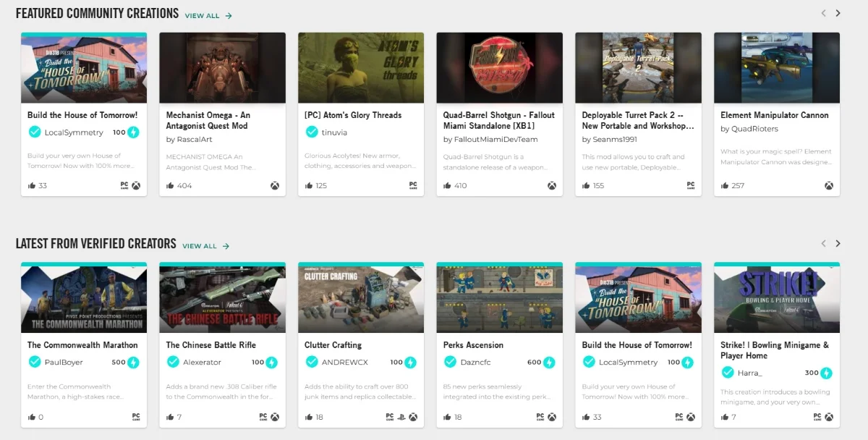Click the 100 credits icon on Clutter Crafting
This screenshot has width=868, height=440.
[410, 362]
